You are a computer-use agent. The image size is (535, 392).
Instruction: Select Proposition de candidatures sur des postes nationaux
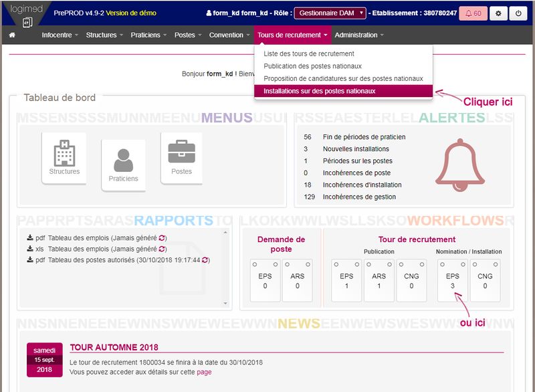pos(343,78)
